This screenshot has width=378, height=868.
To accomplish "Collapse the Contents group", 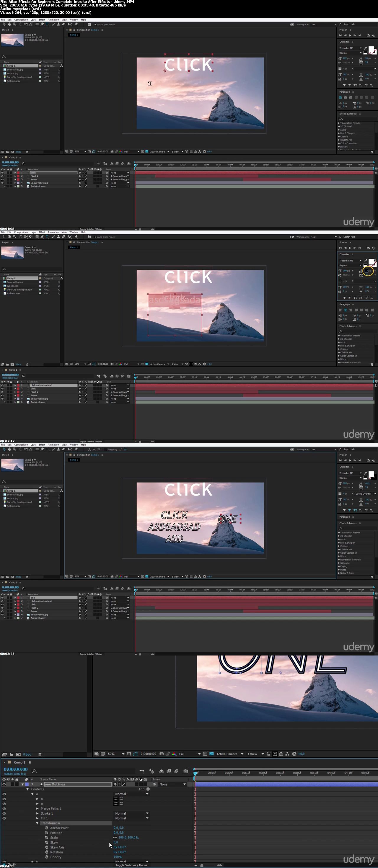I will click(x=28, y=789).
